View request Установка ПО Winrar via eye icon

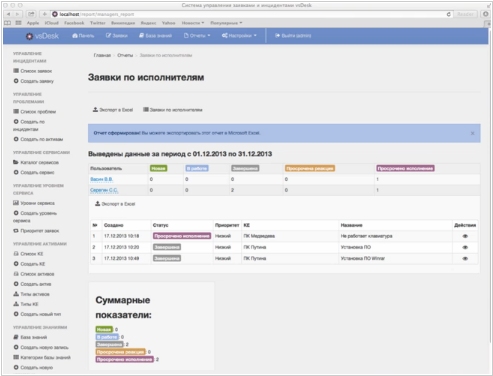[x=465, y=258]
